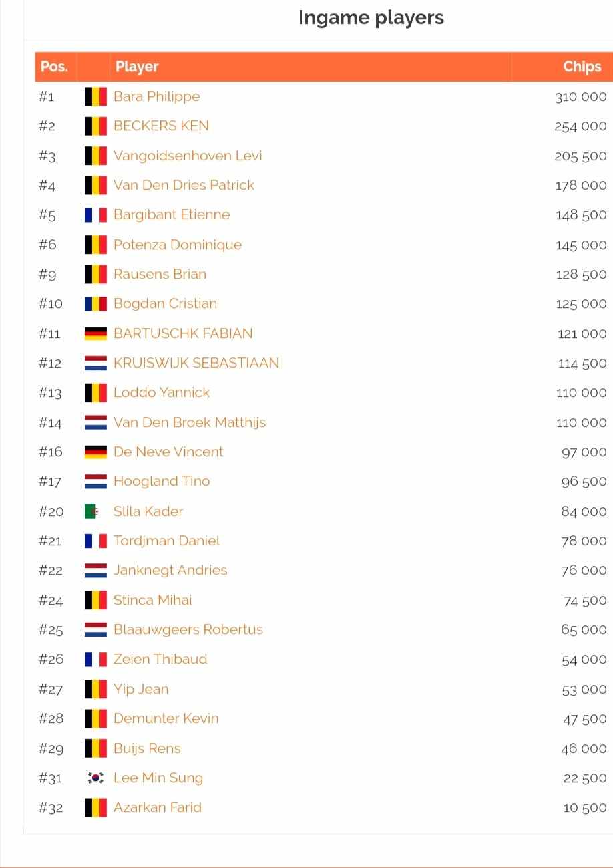Image resolution: width=613 pixels, height=868 pixels.
Task: Click German flag next to BARTUSCHK FABIAN
Action: tap(95, 333)
